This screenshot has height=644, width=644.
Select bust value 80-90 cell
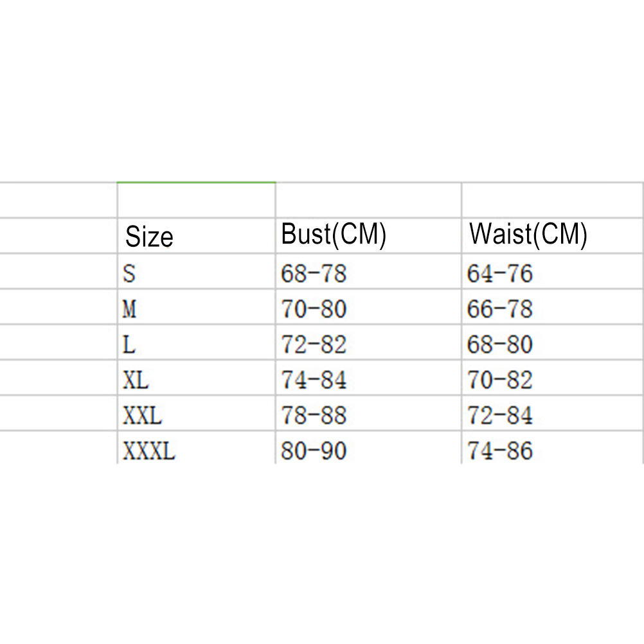tap(314, 451)
